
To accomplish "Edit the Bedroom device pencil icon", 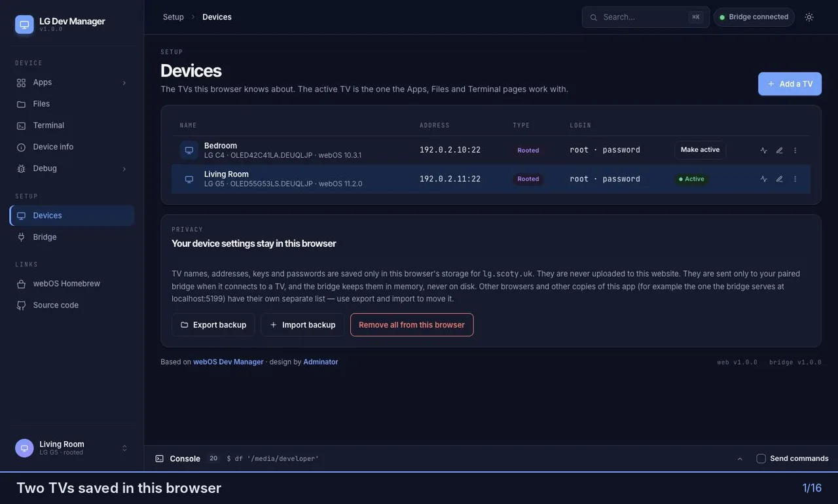I will click(779, 150).
